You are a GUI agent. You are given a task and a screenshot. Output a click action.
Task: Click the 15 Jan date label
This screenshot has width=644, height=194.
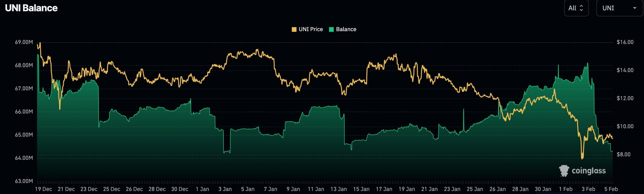[361, 189]
